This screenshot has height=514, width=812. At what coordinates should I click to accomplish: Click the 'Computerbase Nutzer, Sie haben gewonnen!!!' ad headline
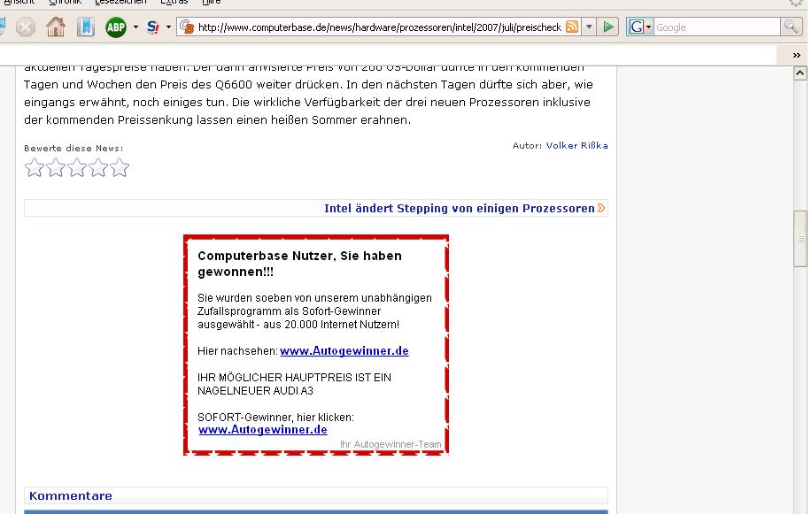299,264
